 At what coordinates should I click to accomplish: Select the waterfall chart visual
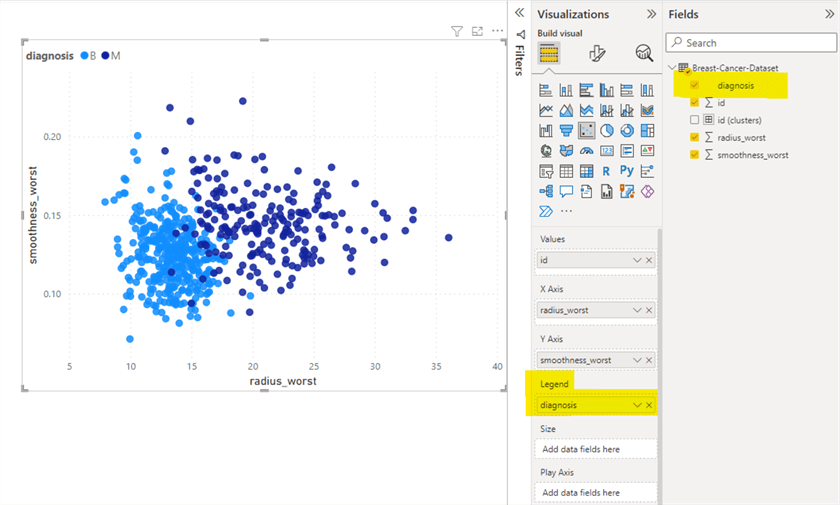pyautogui.click(x=545, y=131)
